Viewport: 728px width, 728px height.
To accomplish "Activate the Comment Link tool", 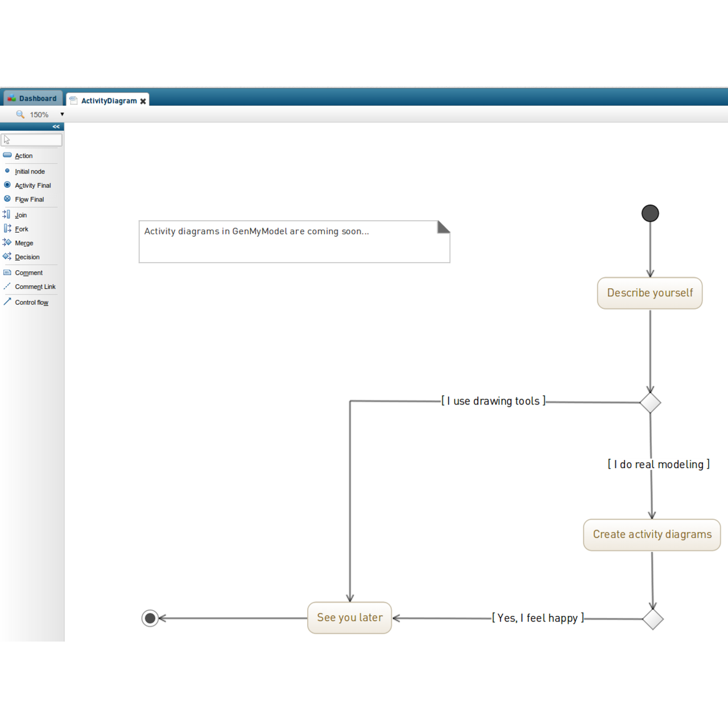I will click(35, 287).
